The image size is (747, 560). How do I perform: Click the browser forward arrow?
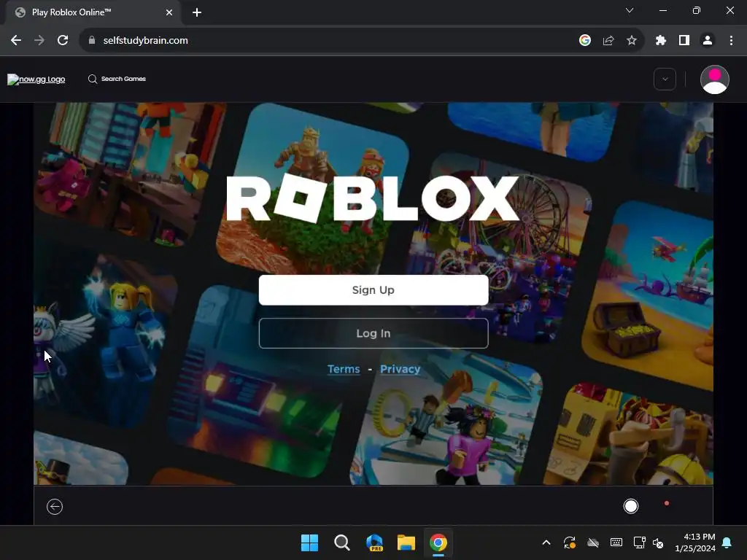[39, 41]
